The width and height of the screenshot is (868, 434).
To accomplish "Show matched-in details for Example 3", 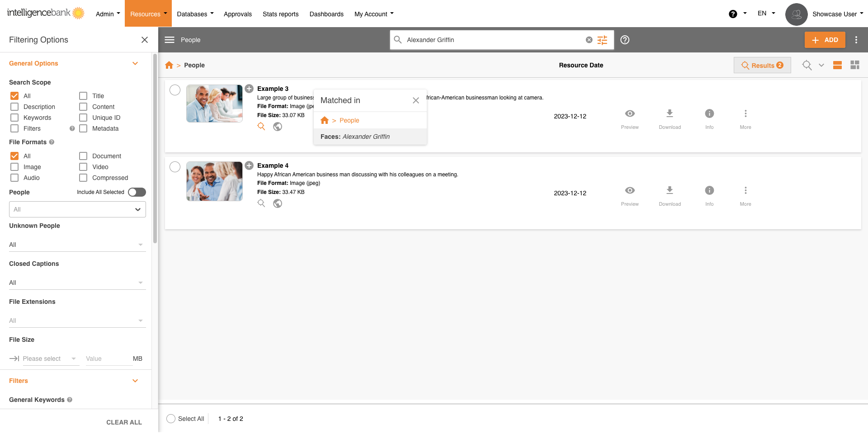I will [261, 127].
